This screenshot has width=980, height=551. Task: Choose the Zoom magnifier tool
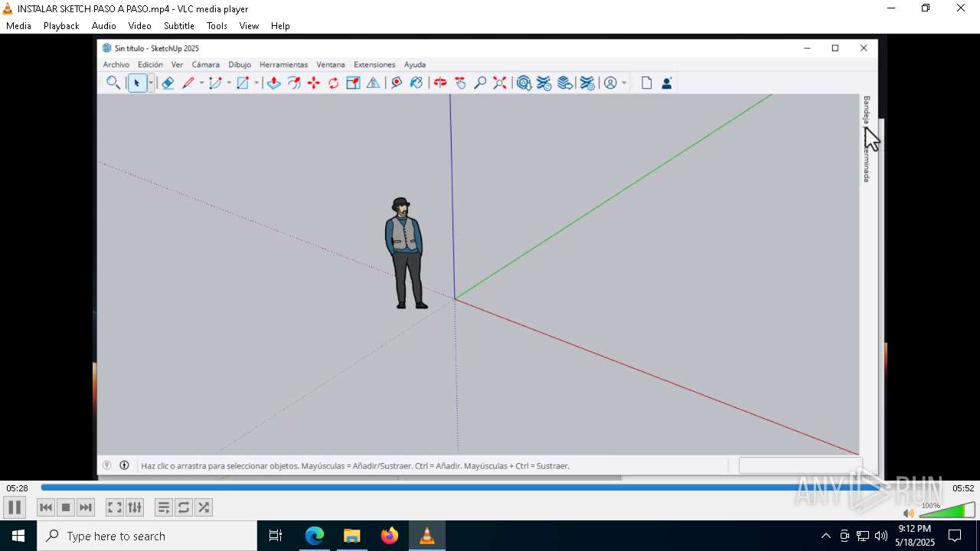480,83
